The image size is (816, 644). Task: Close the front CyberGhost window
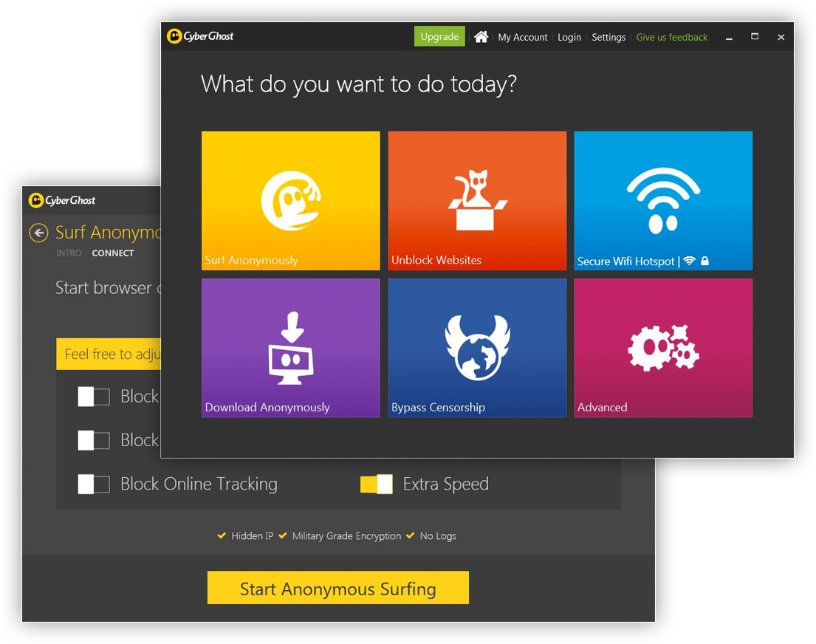(x=781, y=37)
